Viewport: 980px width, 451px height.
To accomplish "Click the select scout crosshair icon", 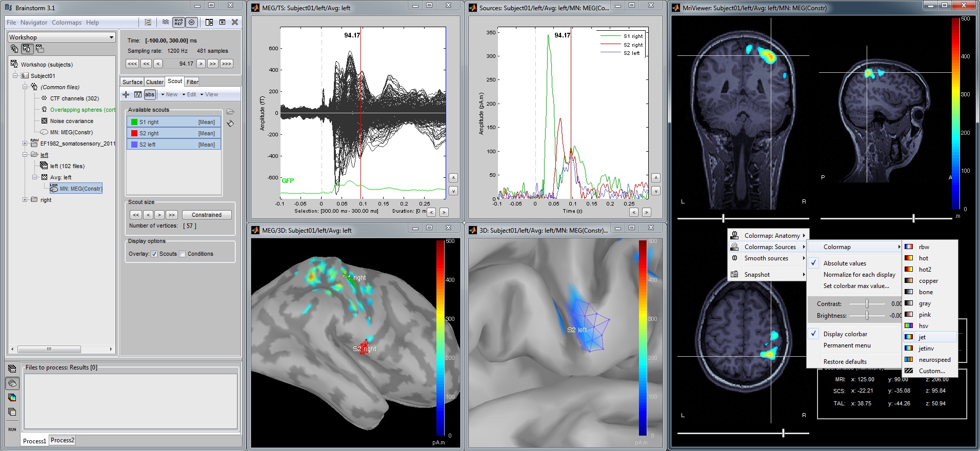I will click(126, 94).
